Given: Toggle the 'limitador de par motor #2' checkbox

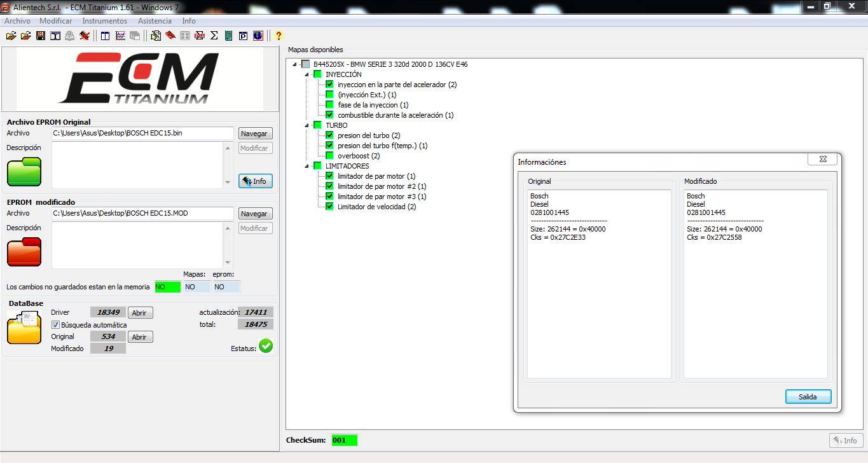Looking at the screenshot, I should coord(329,186).
